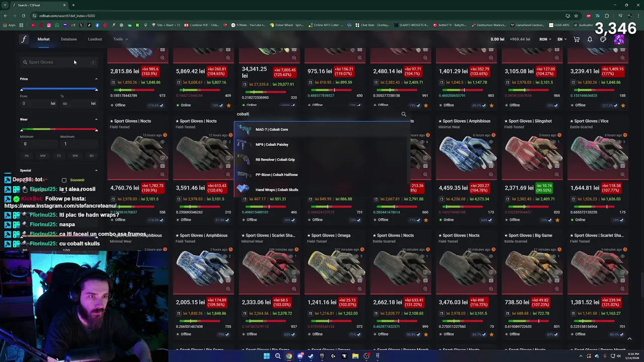Focus the price From input field
Image resolution: width=644 pixels, height=362 pixels.
[x=38, y=104]
